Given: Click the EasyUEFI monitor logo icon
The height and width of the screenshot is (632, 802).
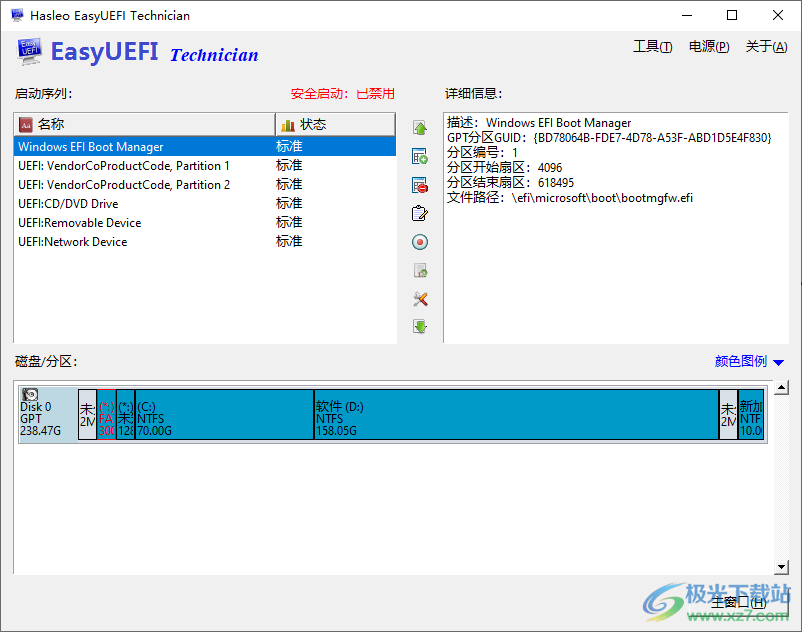Looking at the screenshot, I should coord(30,51).
